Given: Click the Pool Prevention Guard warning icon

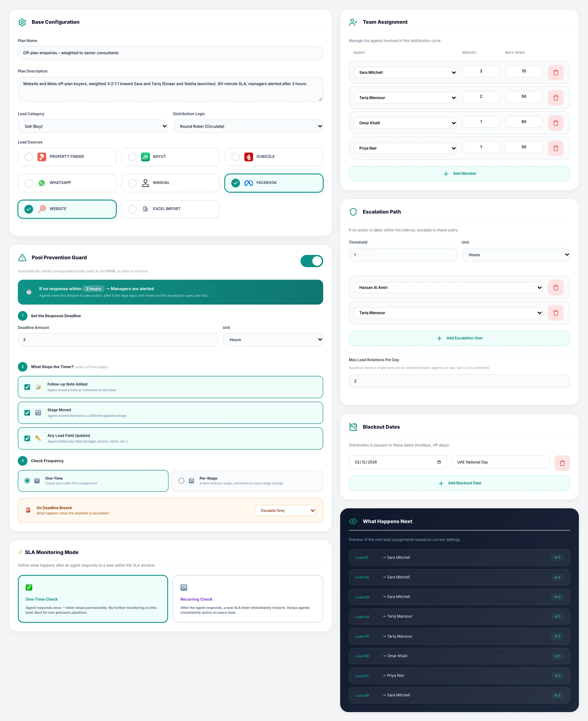Looking at the screenshot, I should click(x=22, y=258).
